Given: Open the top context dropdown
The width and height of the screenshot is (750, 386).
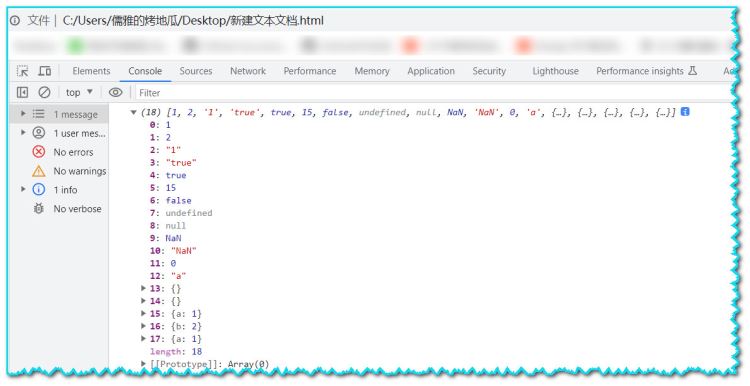Looking at the screenshot, I should 79,92.
